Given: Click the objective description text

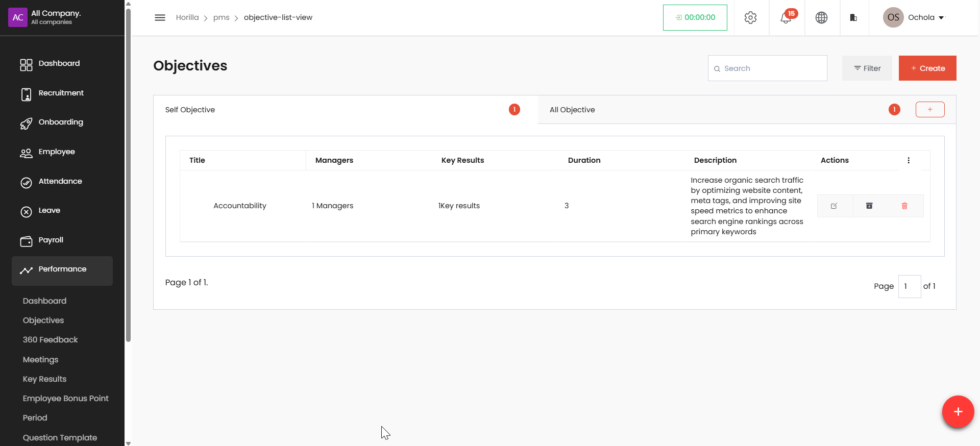Looking at the screenshot, I should 747,206.
